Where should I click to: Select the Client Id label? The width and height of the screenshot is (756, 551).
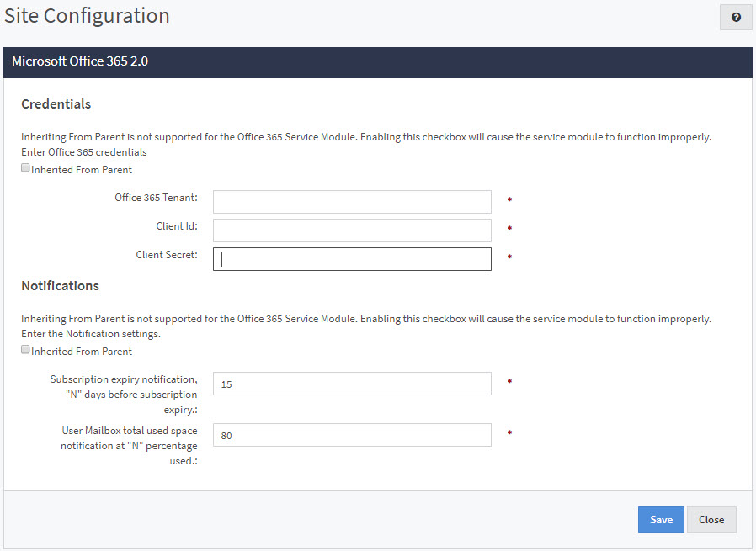pyautogui.click(x=177, y=226)
